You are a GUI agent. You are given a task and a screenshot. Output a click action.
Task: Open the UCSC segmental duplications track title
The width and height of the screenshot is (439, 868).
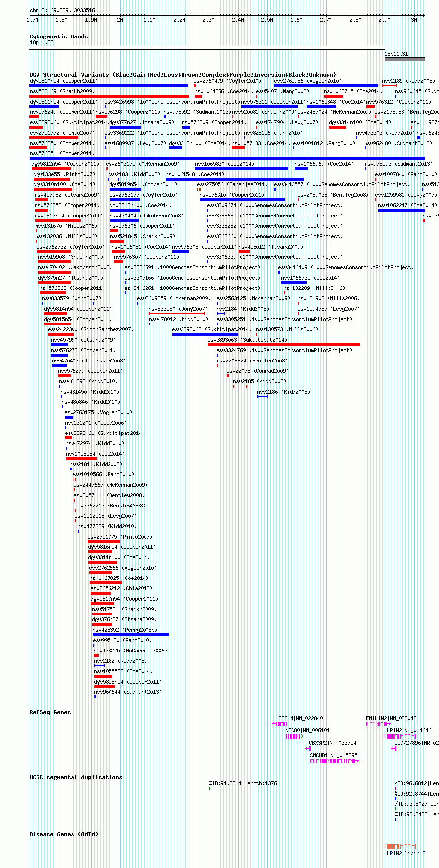coord(76,777)
